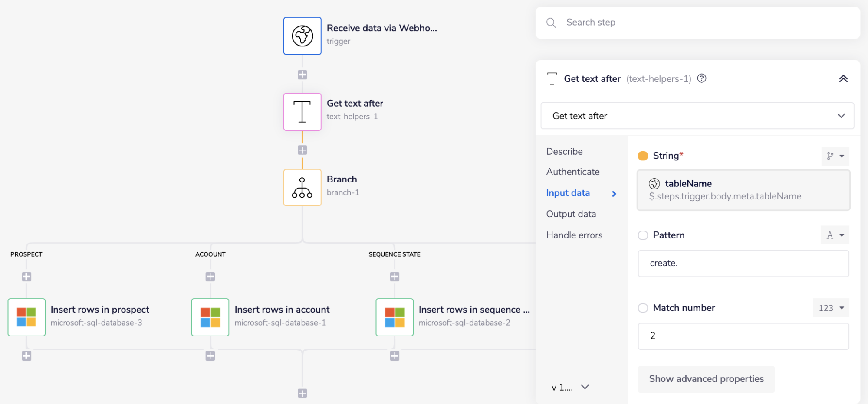Enable the Match number radio button
This screenshot has width=868, height=404.
[x=643, y=308]
